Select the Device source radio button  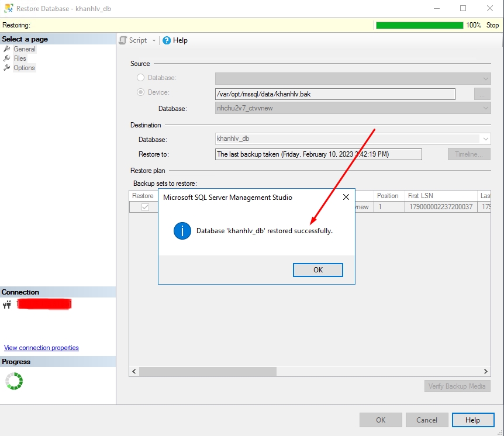pyautogui.click(x=140, y=92)
